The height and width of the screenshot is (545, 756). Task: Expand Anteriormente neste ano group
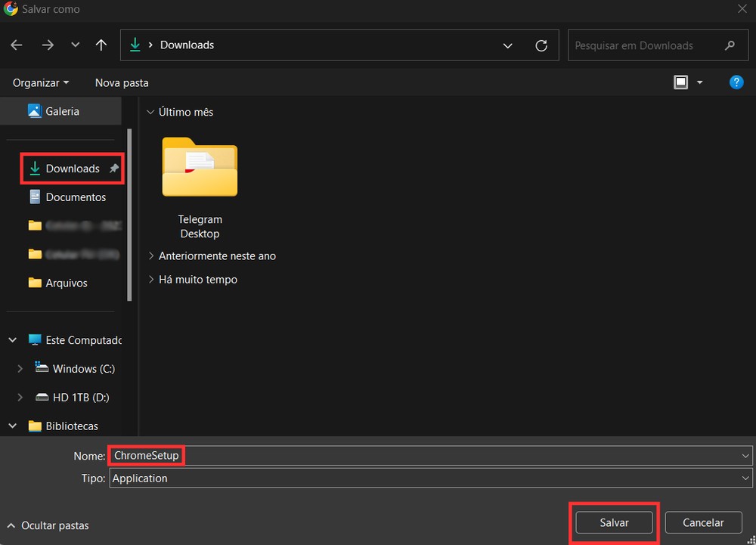click(x=151, y=256)
